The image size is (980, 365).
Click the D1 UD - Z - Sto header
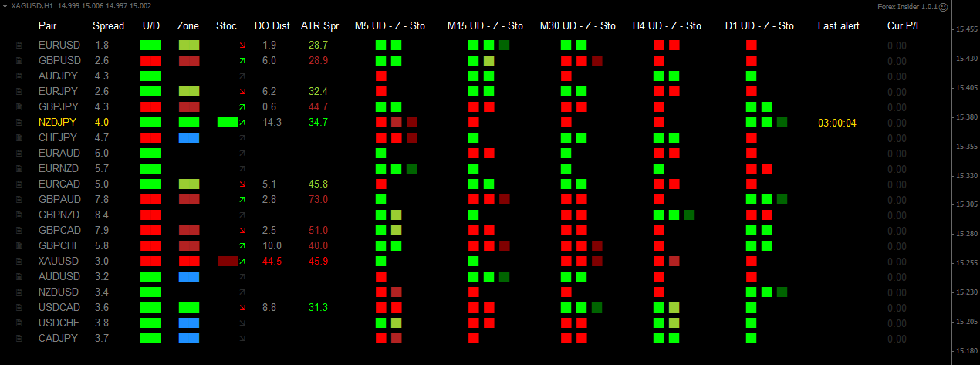pyautogui.click(x=759, y=25)
